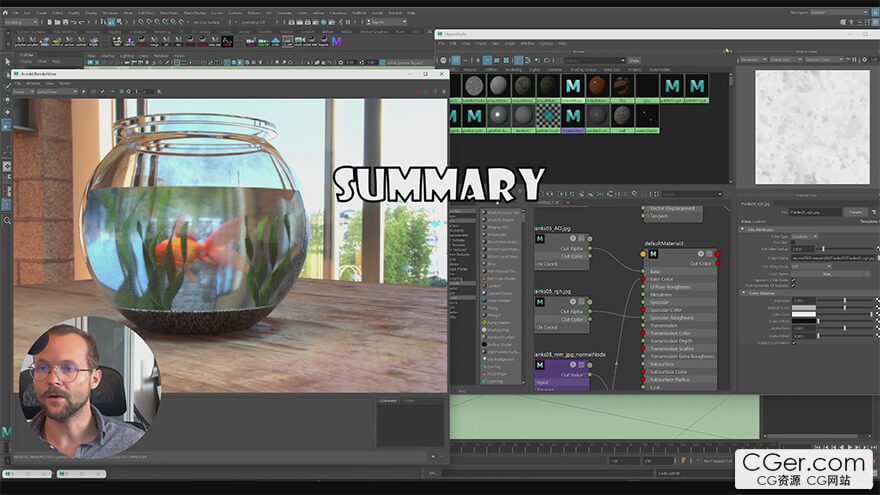The width and height of the screenshot is (880, 495).
Task: Select the orange material swatch in Hypershade
Action: coord(597,87)
